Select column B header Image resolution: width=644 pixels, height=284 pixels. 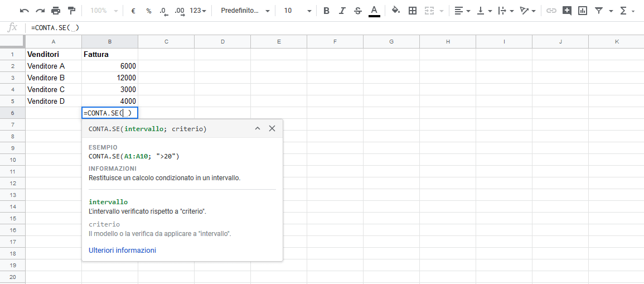110,41
